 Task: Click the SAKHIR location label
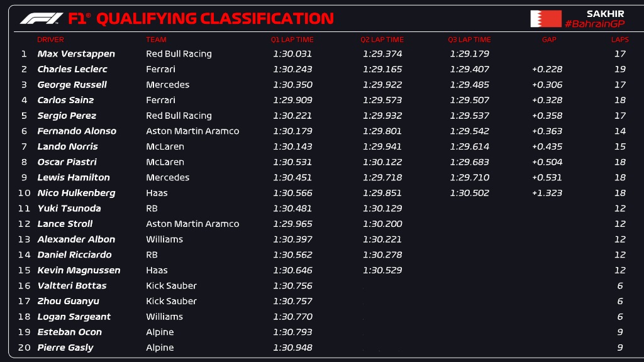click(605, 14)
